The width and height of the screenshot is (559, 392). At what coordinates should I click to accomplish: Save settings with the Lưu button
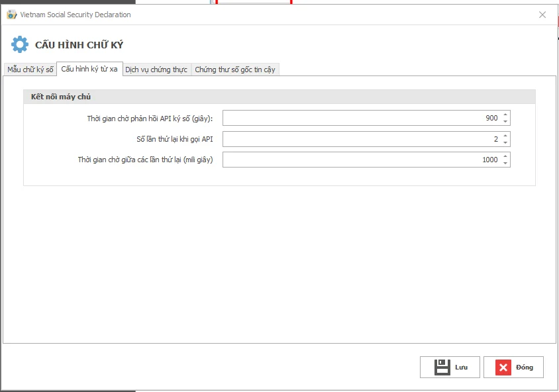tap(450, 367)
